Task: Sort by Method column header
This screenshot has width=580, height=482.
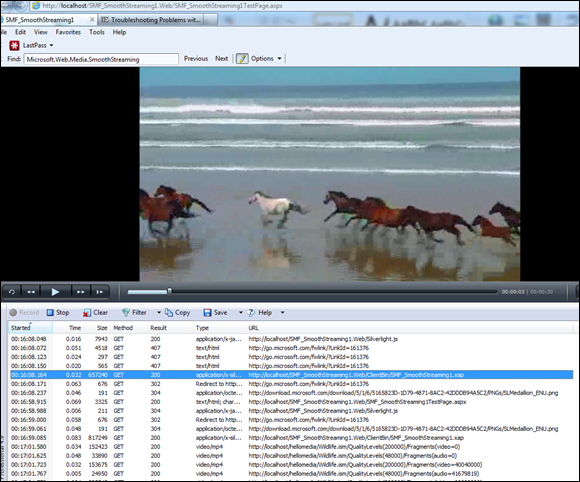Action: click(x=129, y=328)
